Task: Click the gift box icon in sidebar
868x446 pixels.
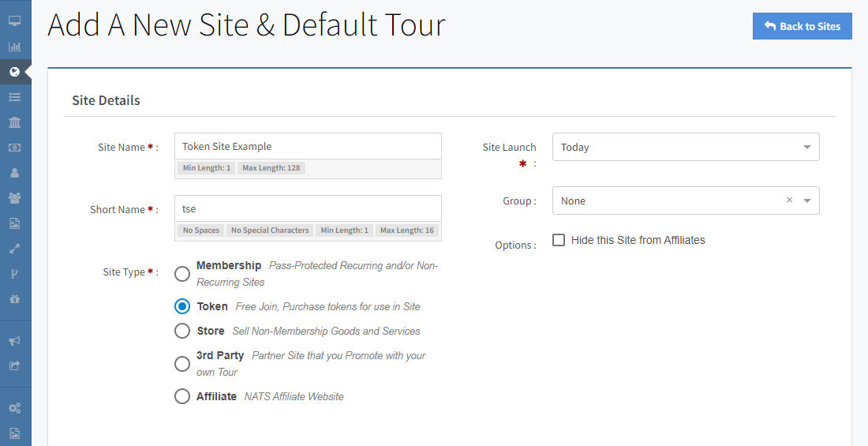Action: click(14, 299)
